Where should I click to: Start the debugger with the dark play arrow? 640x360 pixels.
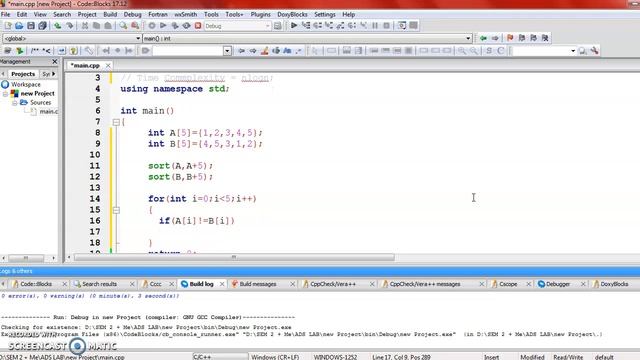click(294, 26)
